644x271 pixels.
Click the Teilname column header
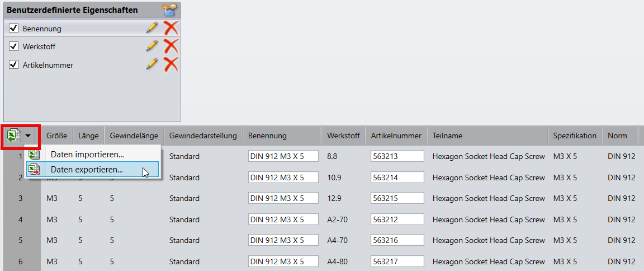tap(447, 135)
